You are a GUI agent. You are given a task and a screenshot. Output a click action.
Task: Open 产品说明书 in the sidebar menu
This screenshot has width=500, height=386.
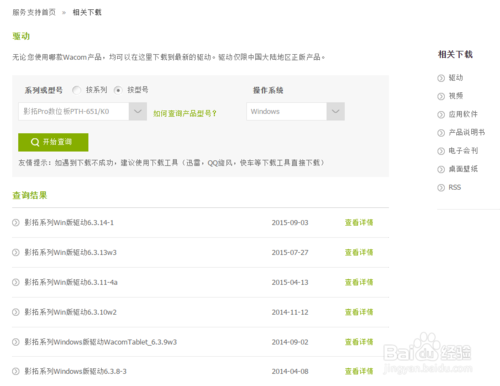pyautogui.click(x=467, y=132)
